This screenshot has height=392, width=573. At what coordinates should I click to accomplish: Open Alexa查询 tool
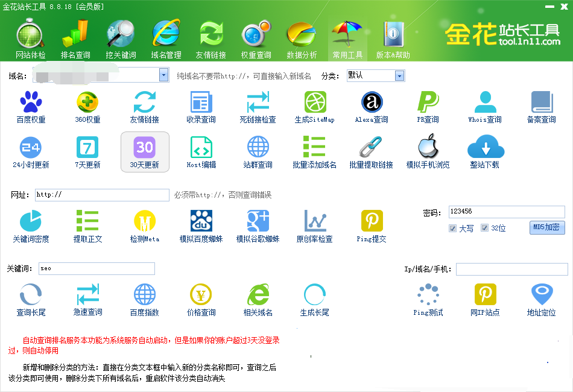(x=372, y=107)
